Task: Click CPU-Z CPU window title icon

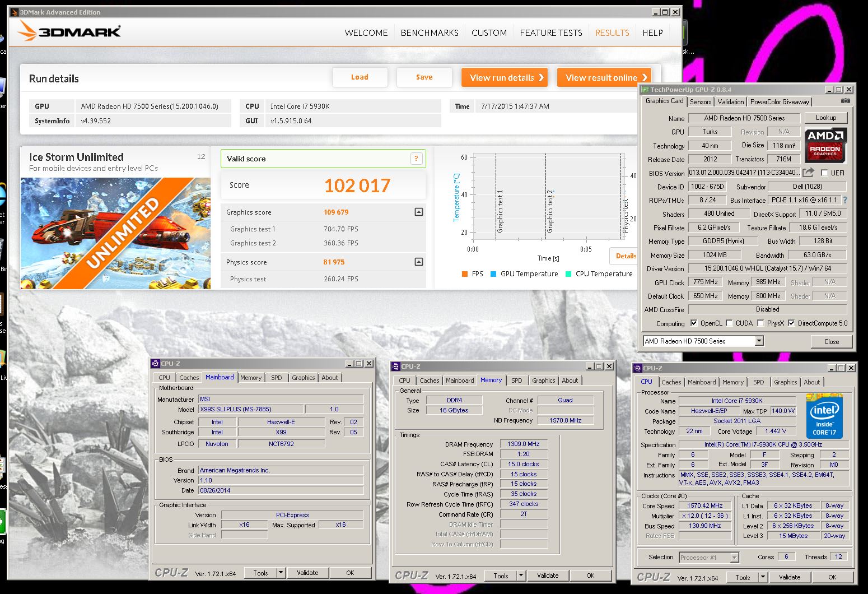Action: point(638,368)
